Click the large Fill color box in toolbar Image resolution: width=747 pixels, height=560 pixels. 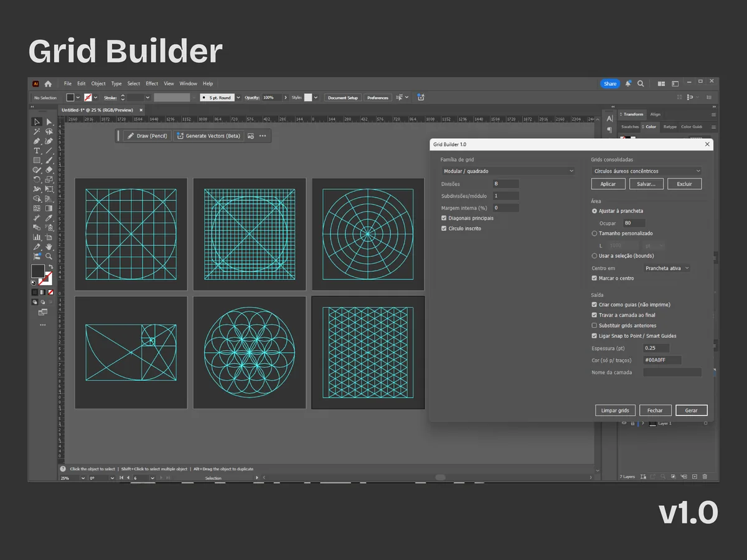(x=38, y=271)
